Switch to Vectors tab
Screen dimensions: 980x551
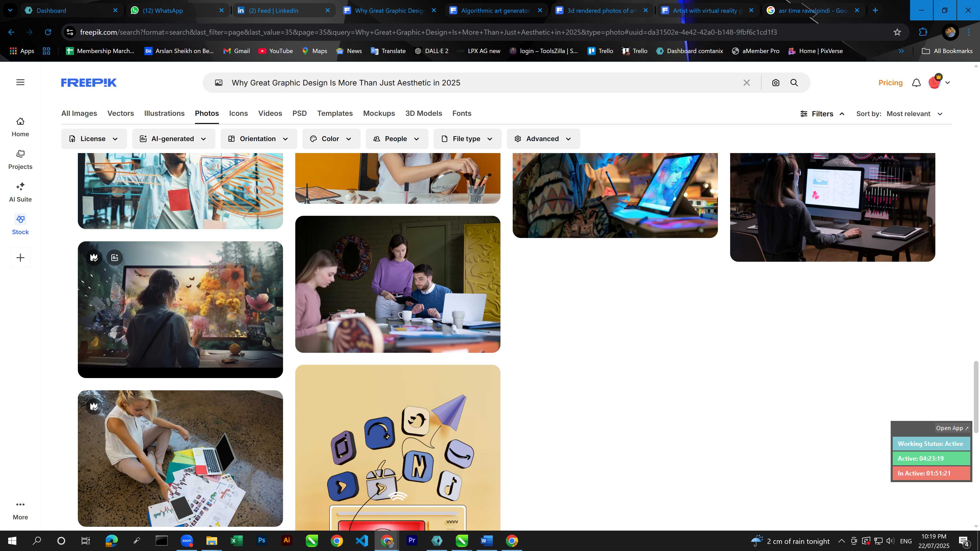click(x=121, y=113)
